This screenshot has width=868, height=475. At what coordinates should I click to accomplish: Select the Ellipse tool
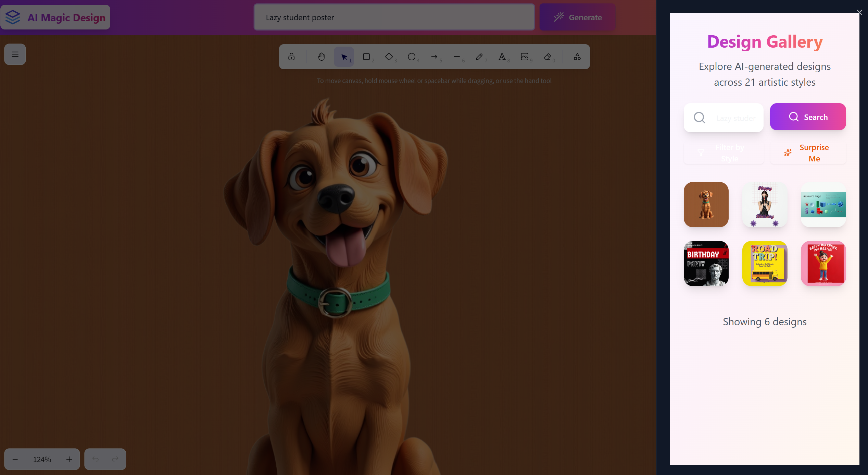412,57
